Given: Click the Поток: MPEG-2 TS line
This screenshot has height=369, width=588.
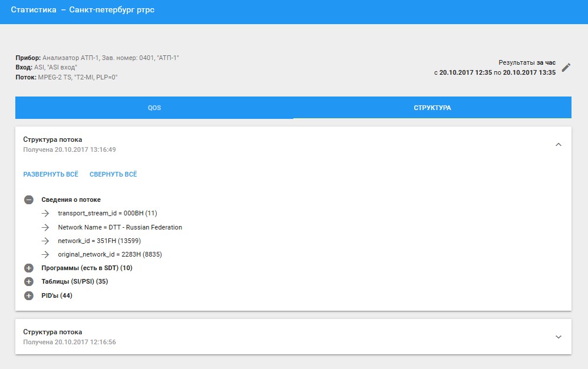Looking at the screenshot, I should [x=67, y=77].
